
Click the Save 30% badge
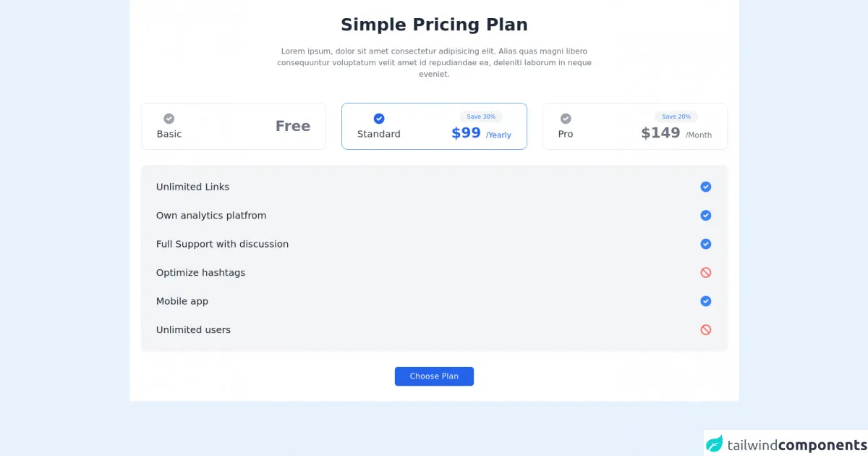pos(481,117)
